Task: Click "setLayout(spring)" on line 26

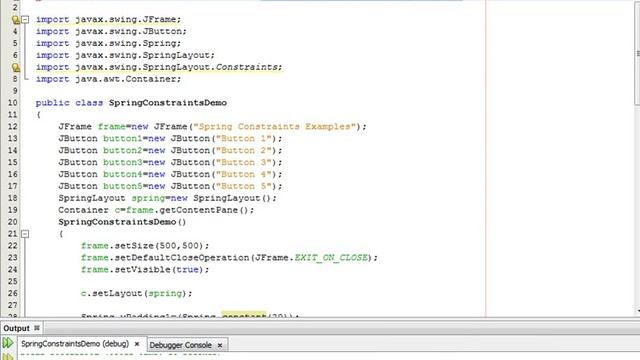Action: pos(140,293)
